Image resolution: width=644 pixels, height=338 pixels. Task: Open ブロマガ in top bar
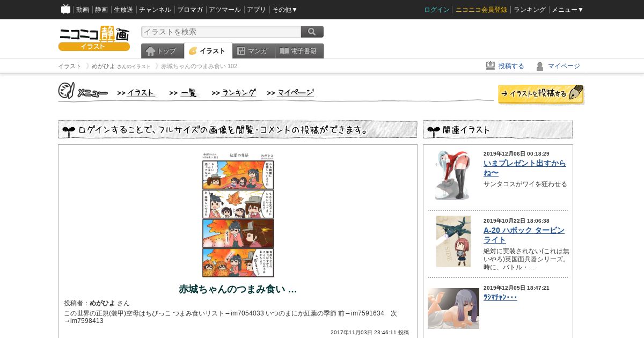pos(190,10)
